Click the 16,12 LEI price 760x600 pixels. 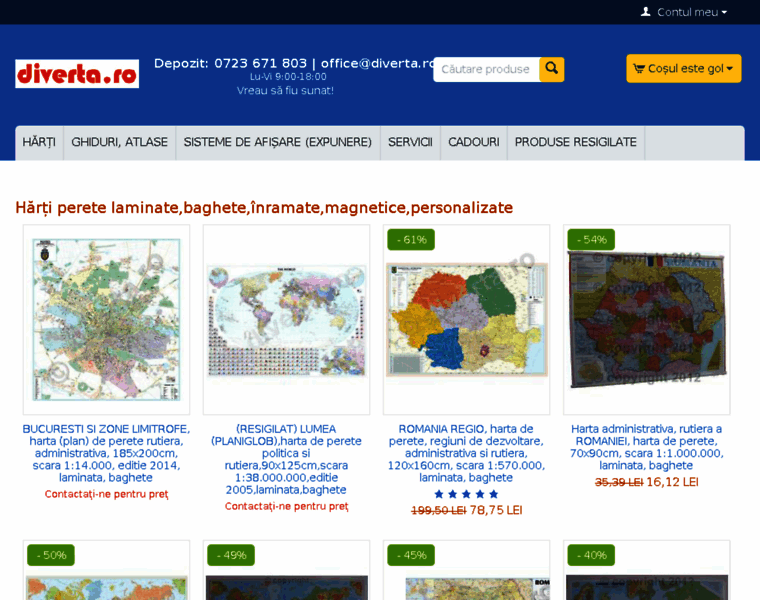[672, 482]
